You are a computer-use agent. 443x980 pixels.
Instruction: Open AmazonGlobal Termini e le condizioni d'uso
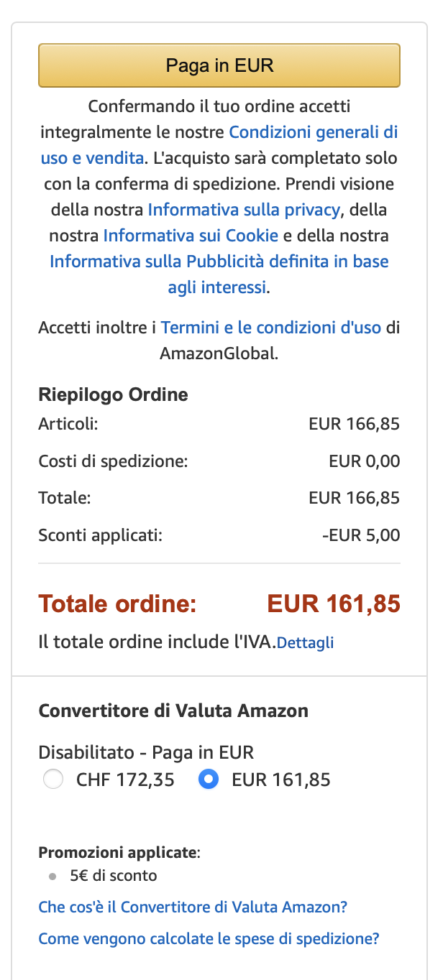[x=270, y=328]
